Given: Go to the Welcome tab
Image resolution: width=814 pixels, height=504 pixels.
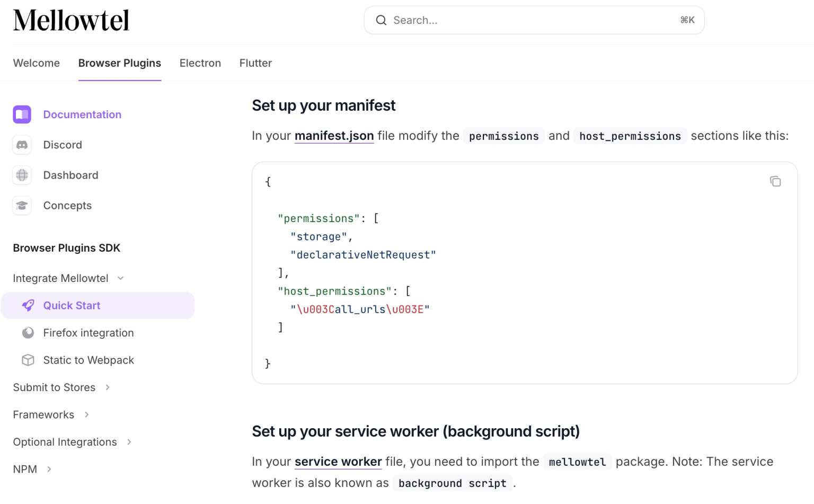Looking at the screenshot, I should coord(36,63).
